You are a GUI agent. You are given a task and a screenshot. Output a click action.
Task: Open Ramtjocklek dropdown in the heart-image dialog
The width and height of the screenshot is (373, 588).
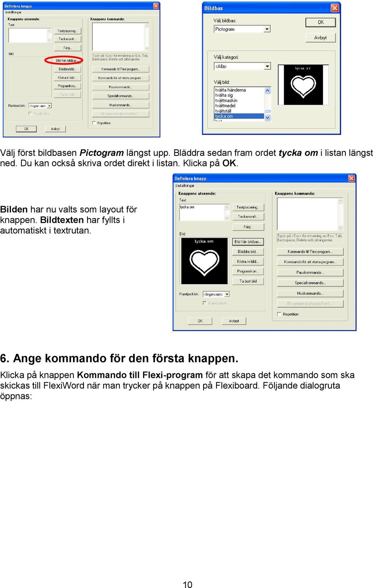tap(227, 294)
